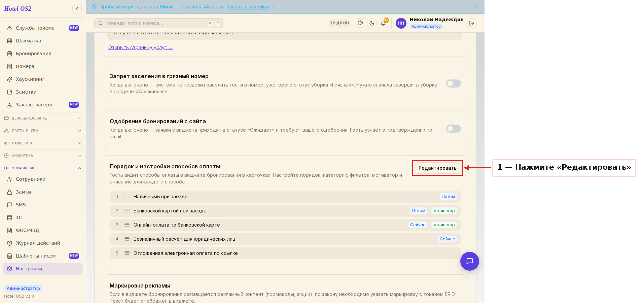Viewport: 644px width, 303px height.
Task: Click the НН user avatar
Action: (x=401, y=23)
